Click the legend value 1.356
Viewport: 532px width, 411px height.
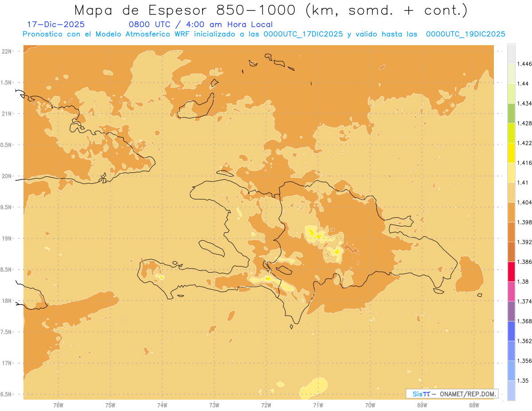pyautogui.click(x=524, y=361)
